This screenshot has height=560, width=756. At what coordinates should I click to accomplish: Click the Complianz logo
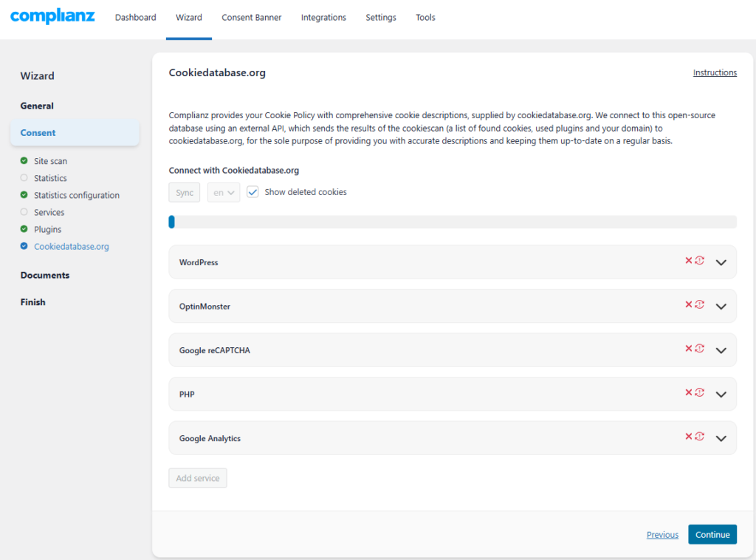(x=52, y=16)
